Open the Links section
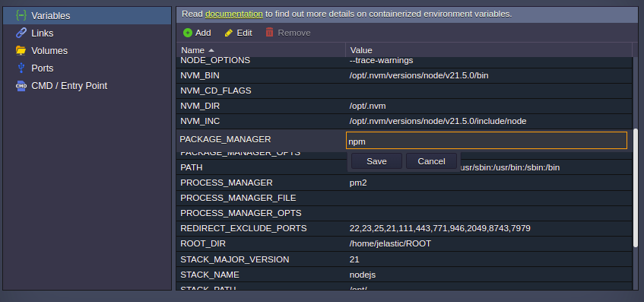Screen dimensions: 644x302 (87, 33)
